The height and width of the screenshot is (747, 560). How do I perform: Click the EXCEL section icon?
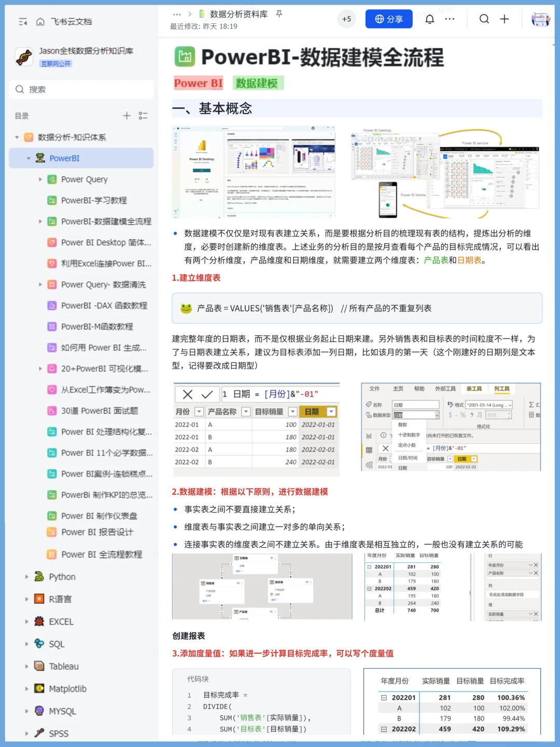(x=39, y=621)
